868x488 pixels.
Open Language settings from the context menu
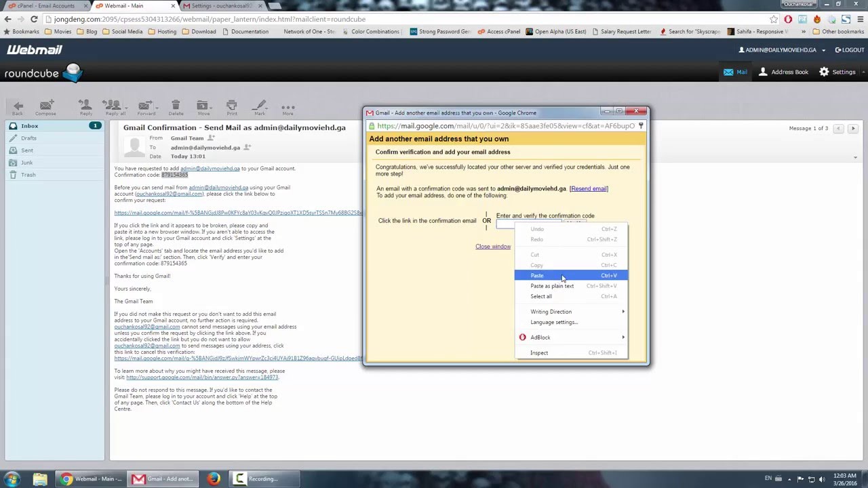coord(571,322)
